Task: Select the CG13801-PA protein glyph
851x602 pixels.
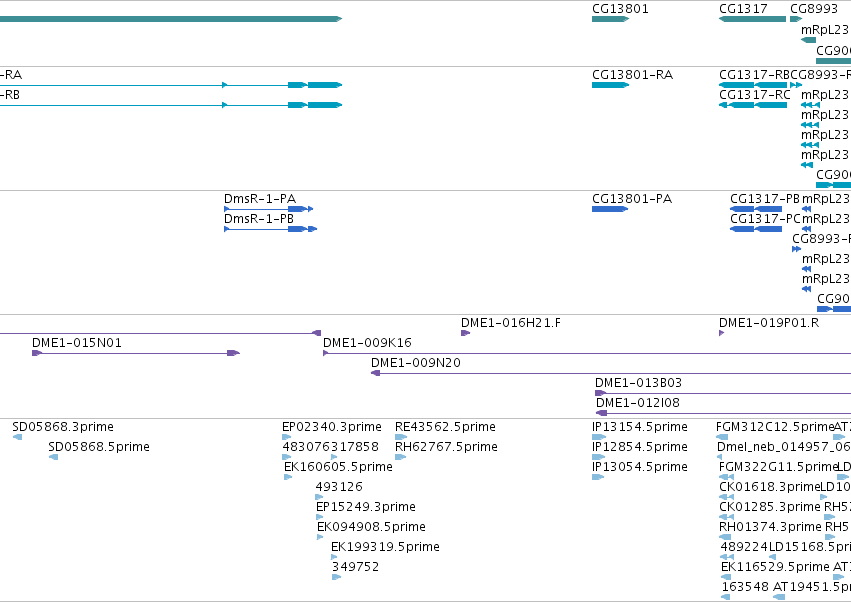Action: click(x=609, y=209)
